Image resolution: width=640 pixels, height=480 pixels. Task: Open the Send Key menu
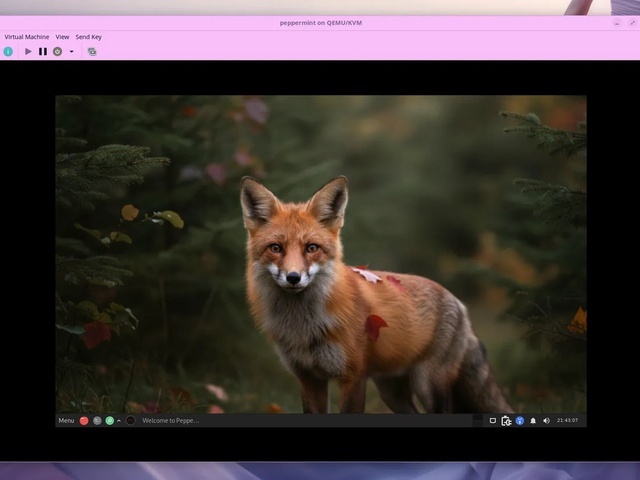[88, 37]
